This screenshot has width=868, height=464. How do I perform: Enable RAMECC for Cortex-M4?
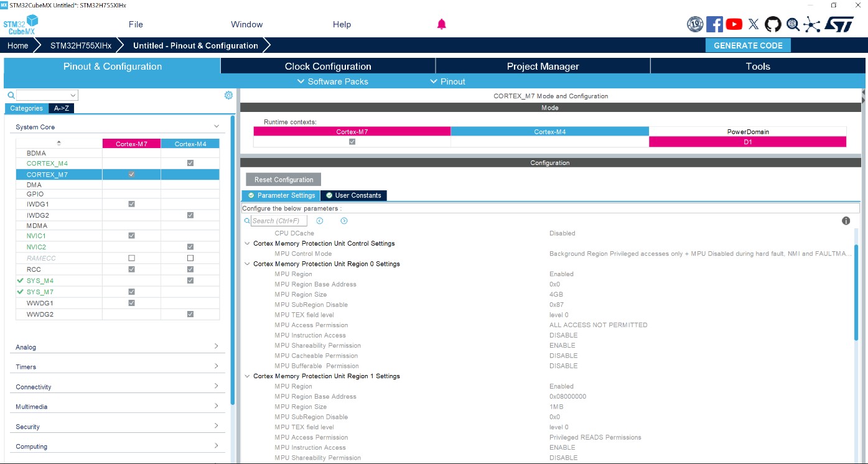point(190,258)
